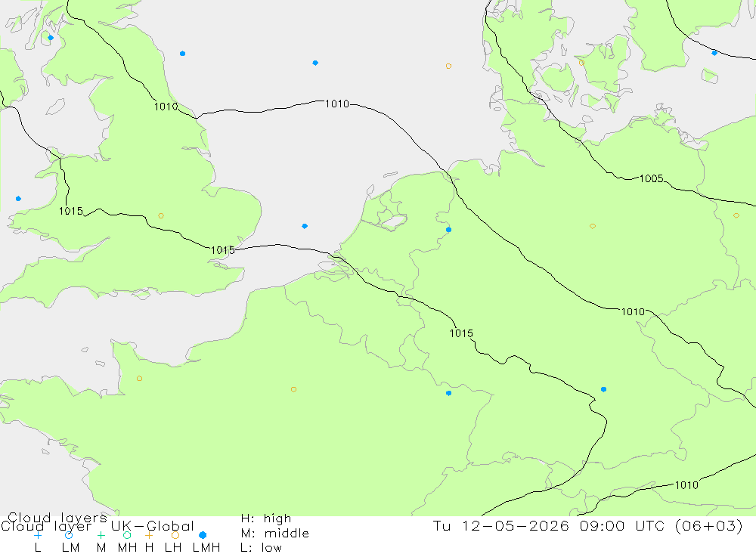Select the LMH marker over southern Sweden
Viewport: 756px width, 554px height.
pos(714,53)
